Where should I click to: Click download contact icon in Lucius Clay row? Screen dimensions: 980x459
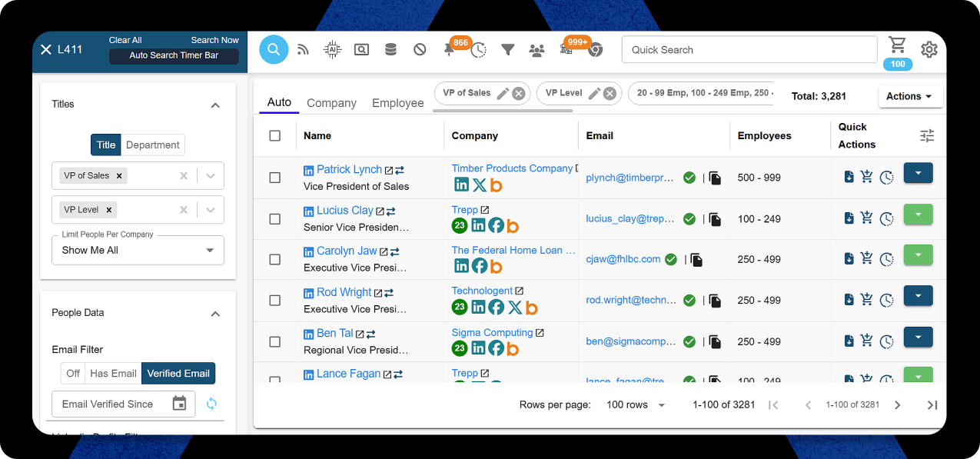849,218
